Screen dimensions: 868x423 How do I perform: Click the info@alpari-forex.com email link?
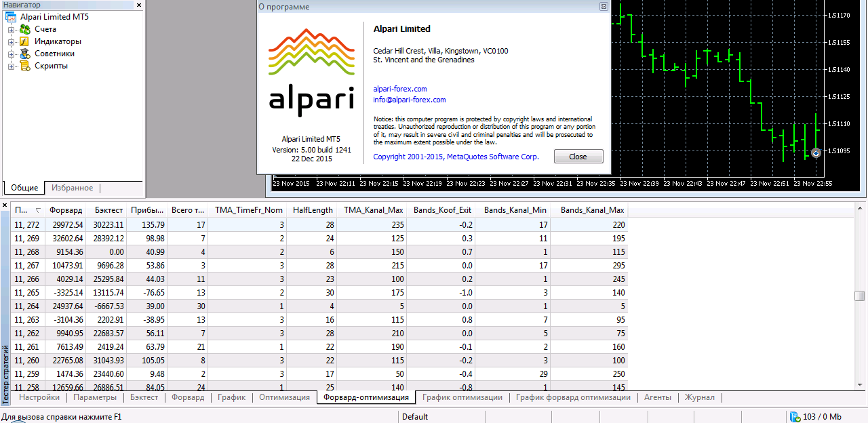(x=410, y=100)
